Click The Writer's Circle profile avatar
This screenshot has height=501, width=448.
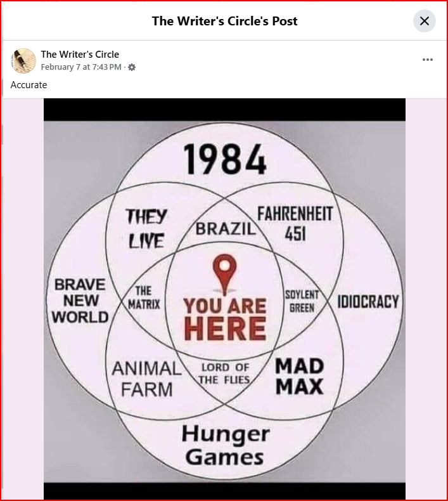click(23, 61)
